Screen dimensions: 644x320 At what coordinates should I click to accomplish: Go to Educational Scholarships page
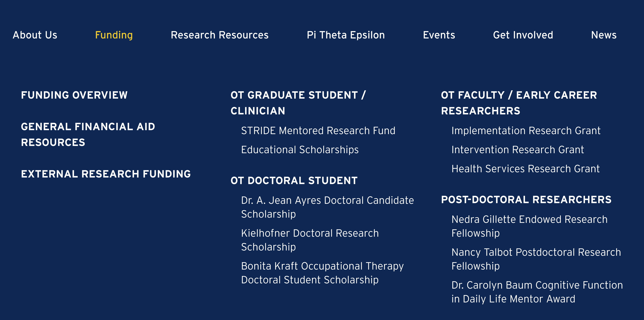[300, 150]
